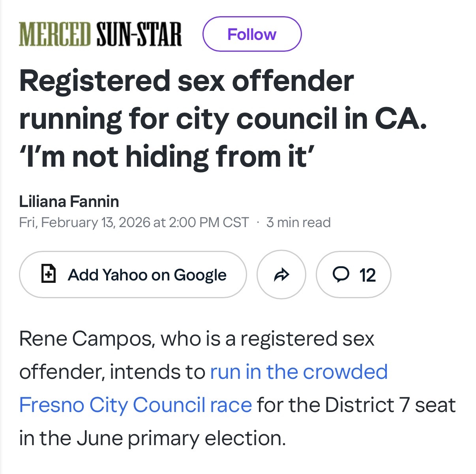Click the "June primary election" text

[x=180, y=438]
